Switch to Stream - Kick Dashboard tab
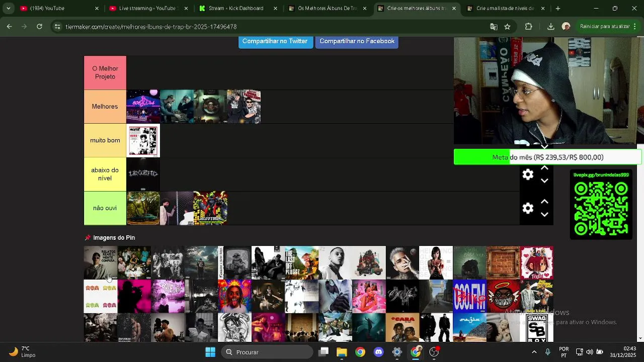 coord(237,8)
